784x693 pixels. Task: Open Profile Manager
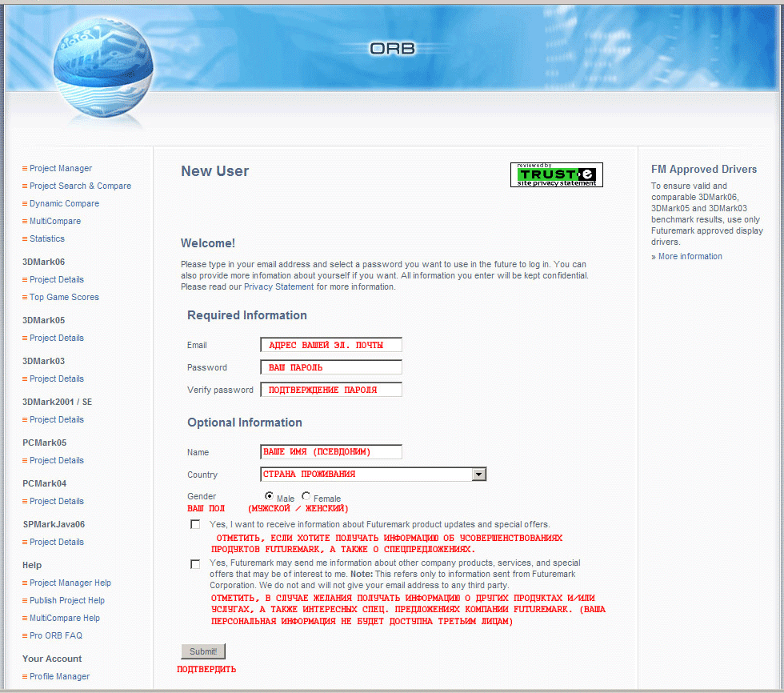[59, 676]
